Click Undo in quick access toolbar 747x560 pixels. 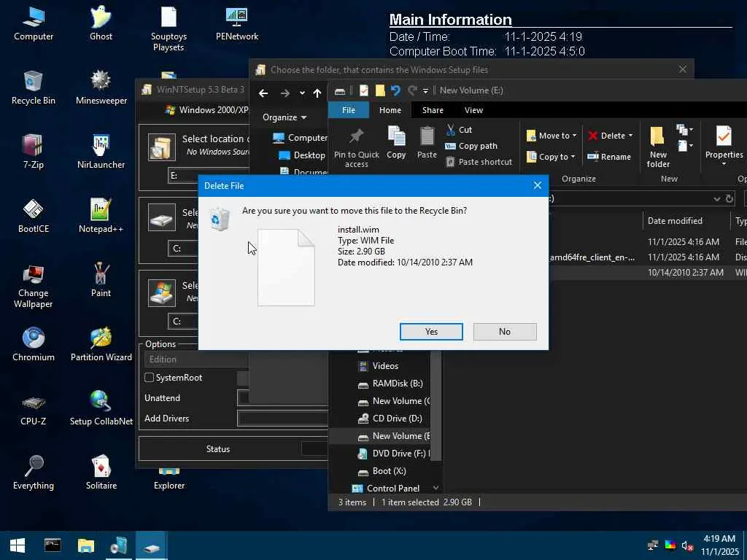(x=395, y=90)
